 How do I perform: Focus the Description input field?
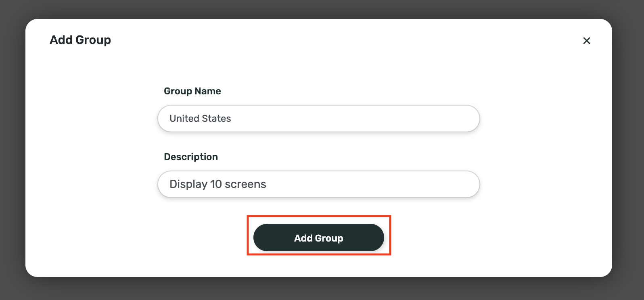coord(318,184)
